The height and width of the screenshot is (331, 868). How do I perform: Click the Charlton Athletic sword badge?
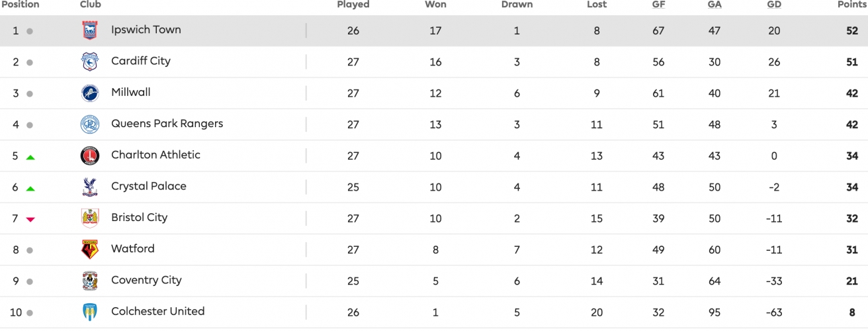point(90,156)
